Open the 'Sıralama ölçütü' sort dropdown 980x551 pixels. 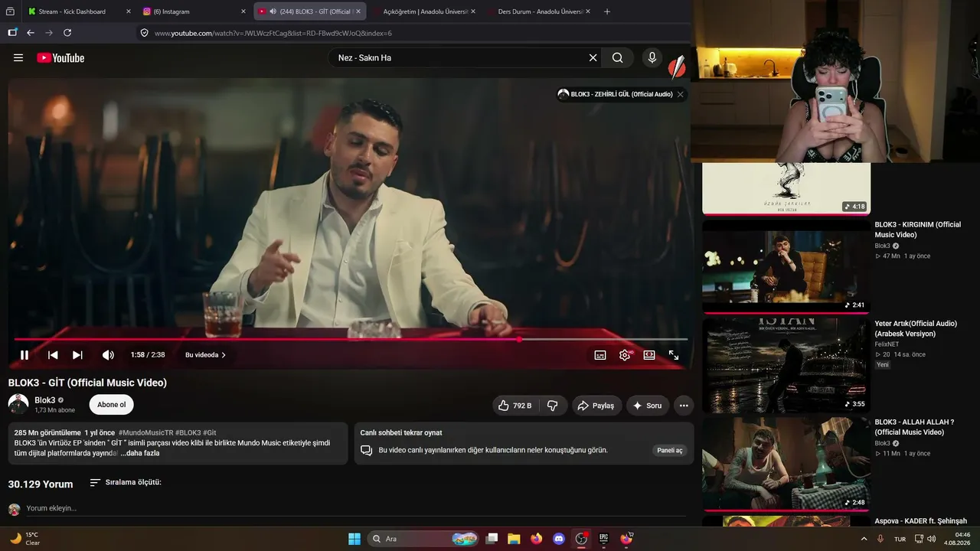[x=126, y=482]
